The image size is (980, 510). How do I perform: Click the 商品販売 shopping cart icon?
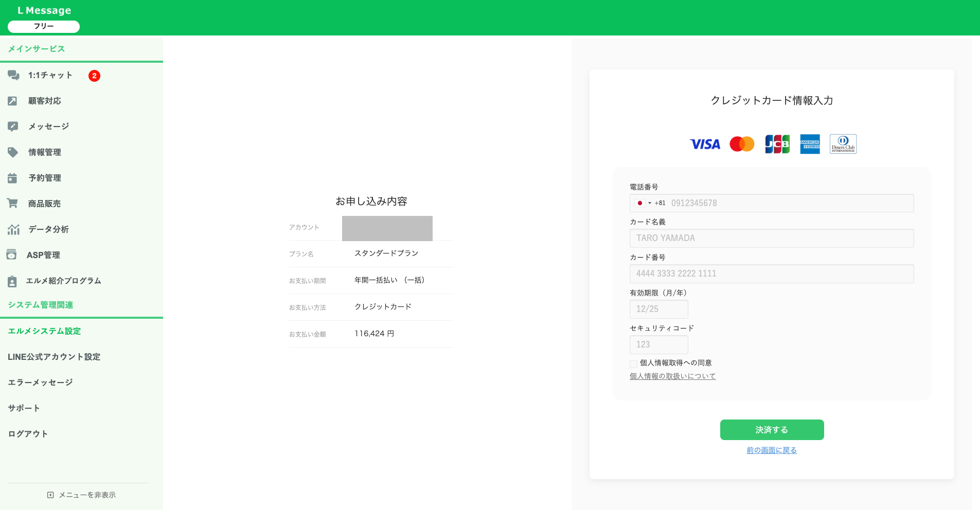[12, 203]
